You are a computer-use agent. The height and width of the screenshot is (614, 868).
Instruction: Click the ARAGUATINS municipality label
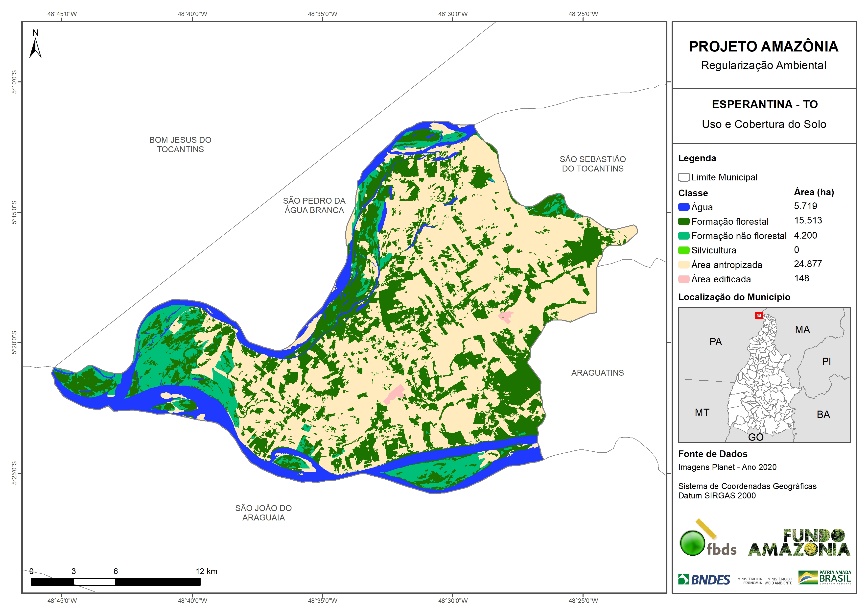597,373
